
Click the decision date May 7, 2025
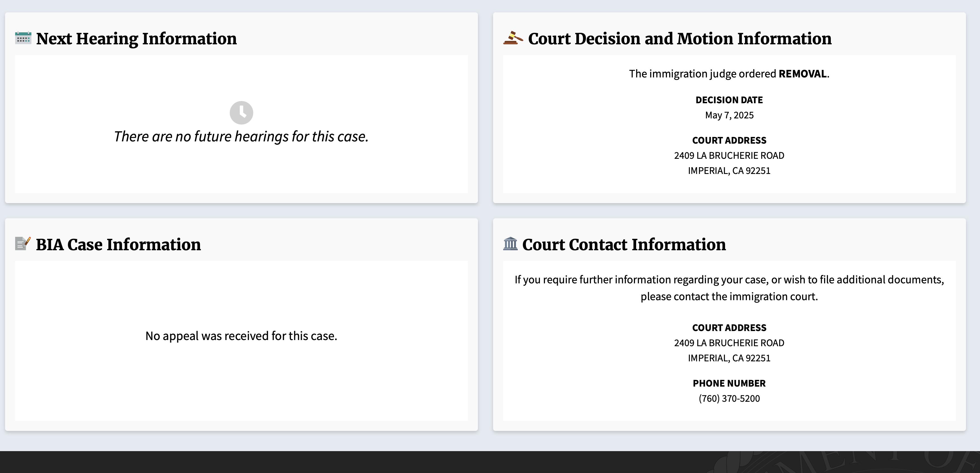(x=729, y=115)
